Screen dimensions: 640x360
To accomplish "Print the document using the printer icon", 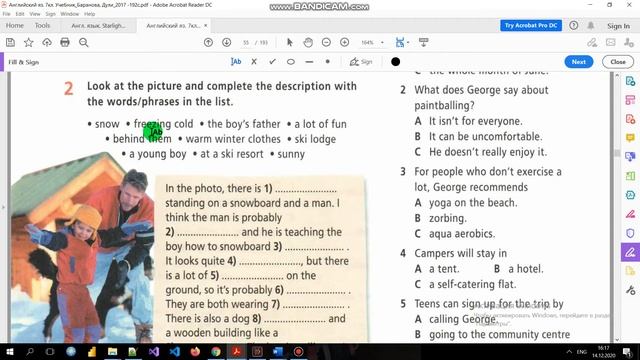I will 65,42.
